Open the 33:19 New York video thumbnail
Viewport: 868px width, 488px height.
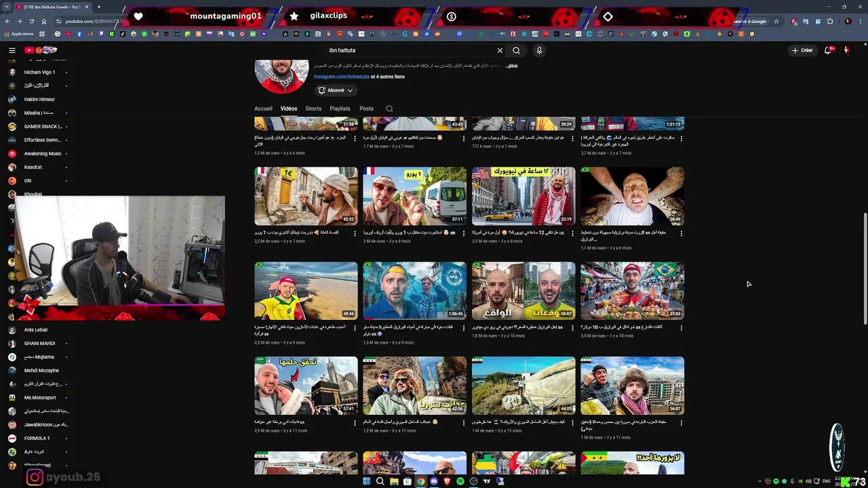pos(524,196)
